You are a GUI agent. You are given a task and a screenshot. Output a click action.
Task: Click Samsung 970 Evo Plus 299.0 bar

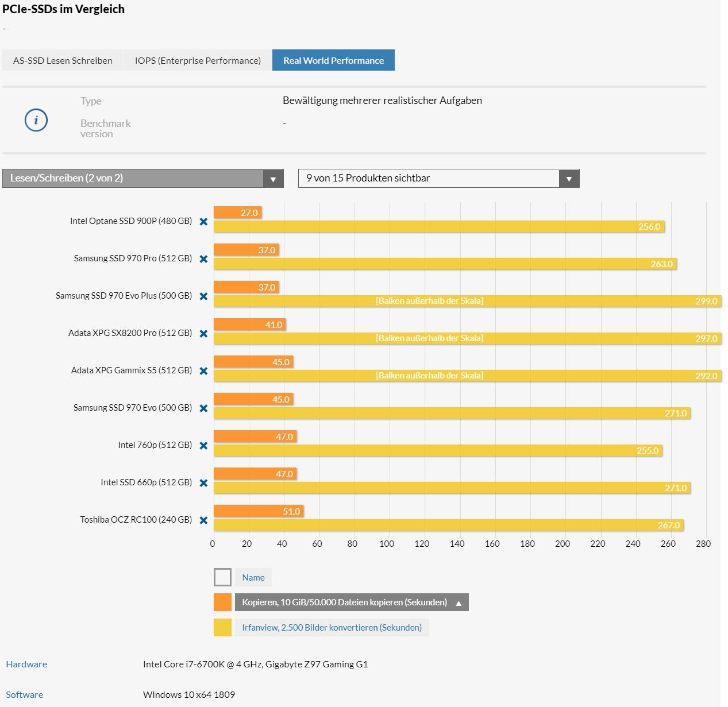pos(468,301)
